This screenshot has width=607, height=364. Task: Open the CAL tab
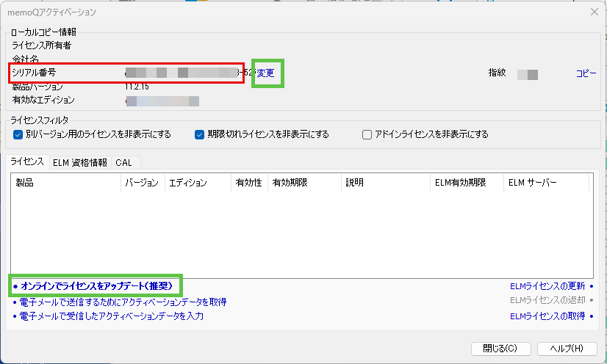pos(123,162)
